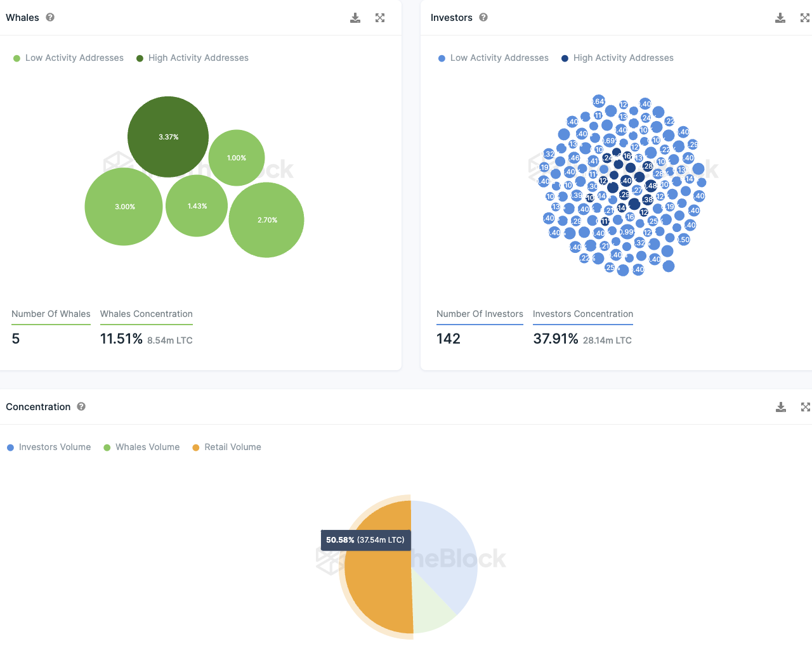Screen dimensions: 812x658
Task: Open the Number Of Investors tab
Action: click(x=480, y=314)
